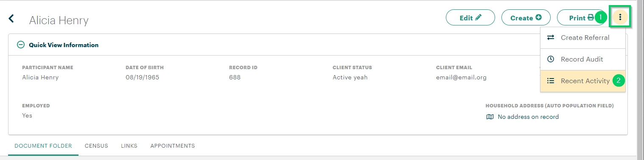Viewport: 644px width, 160px height.
Task: Click the map icon beside household address
Action: click(490, 117)
